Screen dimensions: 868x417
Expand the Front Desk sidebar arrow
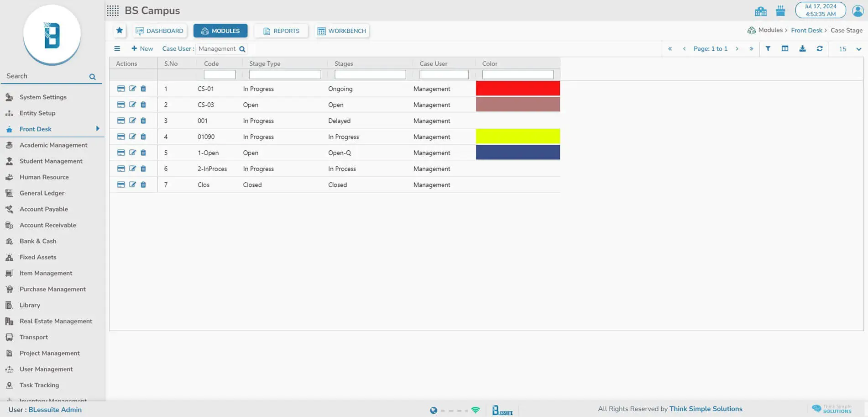coord(98,129)
